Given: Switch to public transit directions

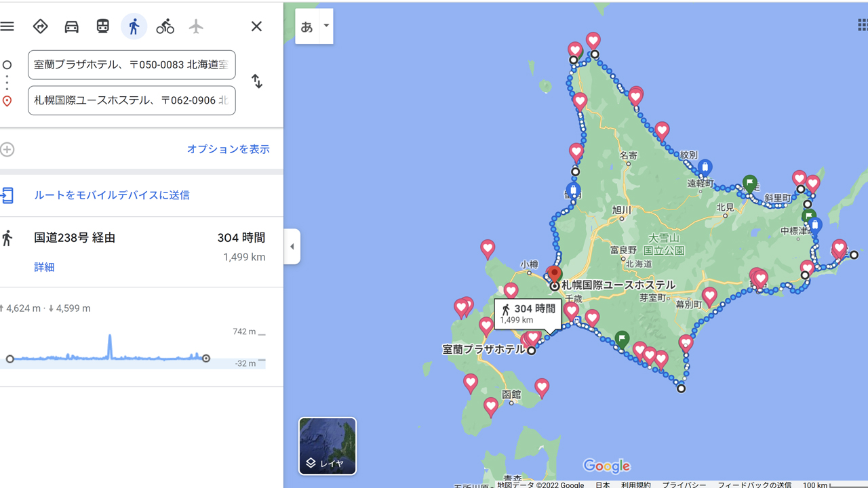Looking at the screenshot, I should pos(102,26).
